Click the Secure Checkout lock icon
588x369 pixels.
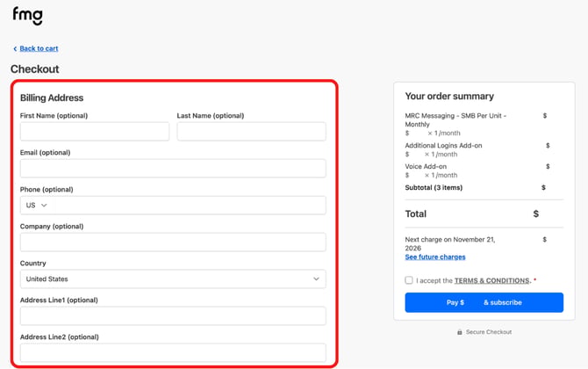click(x=459, y=332)
